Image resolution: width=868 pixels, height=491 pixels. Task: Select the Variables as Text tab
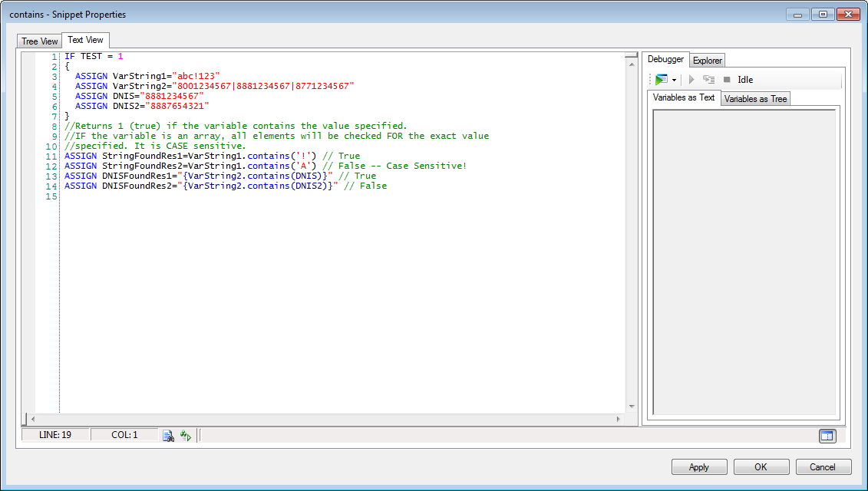tap(684, 97)
